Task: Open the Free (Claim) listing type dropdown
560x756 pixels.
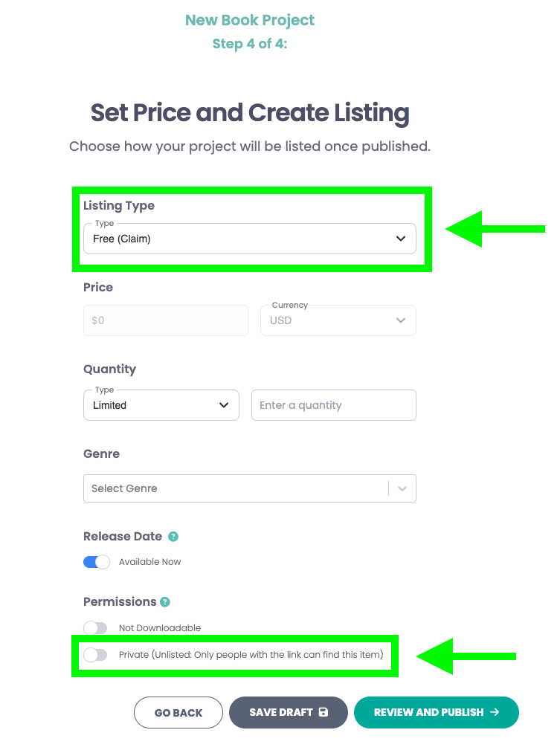Action: click(x=250, y=239)
